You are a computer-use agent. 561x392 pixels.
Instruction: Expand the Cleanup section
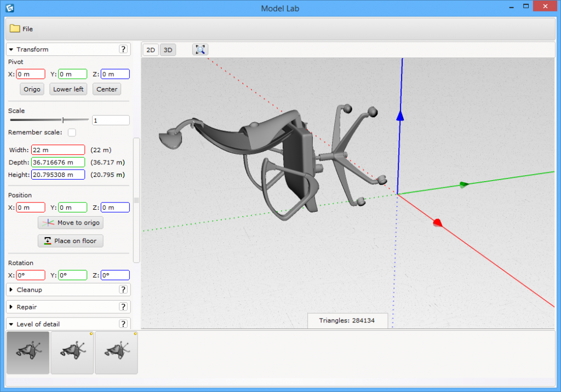click(x=10, y=290)
